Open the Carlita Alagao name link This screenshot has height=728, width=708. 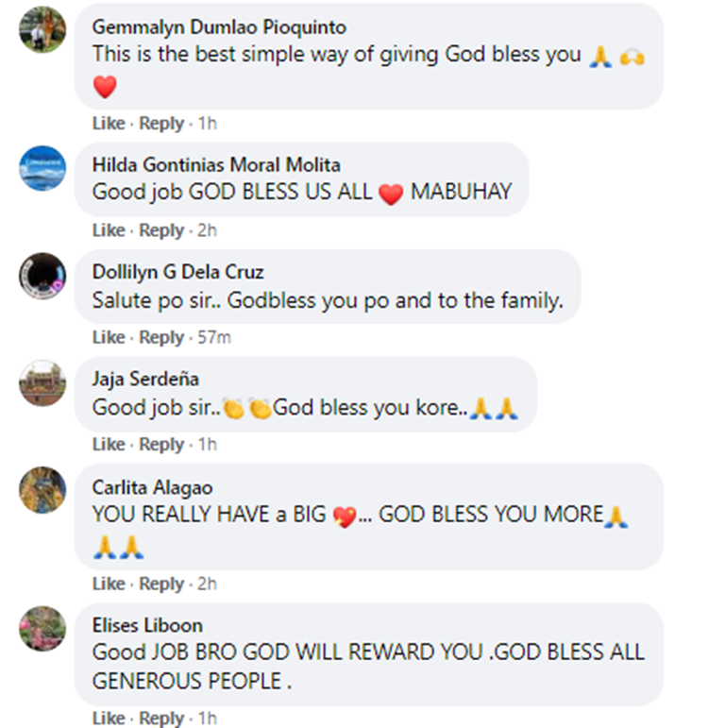tap(152, 487)
